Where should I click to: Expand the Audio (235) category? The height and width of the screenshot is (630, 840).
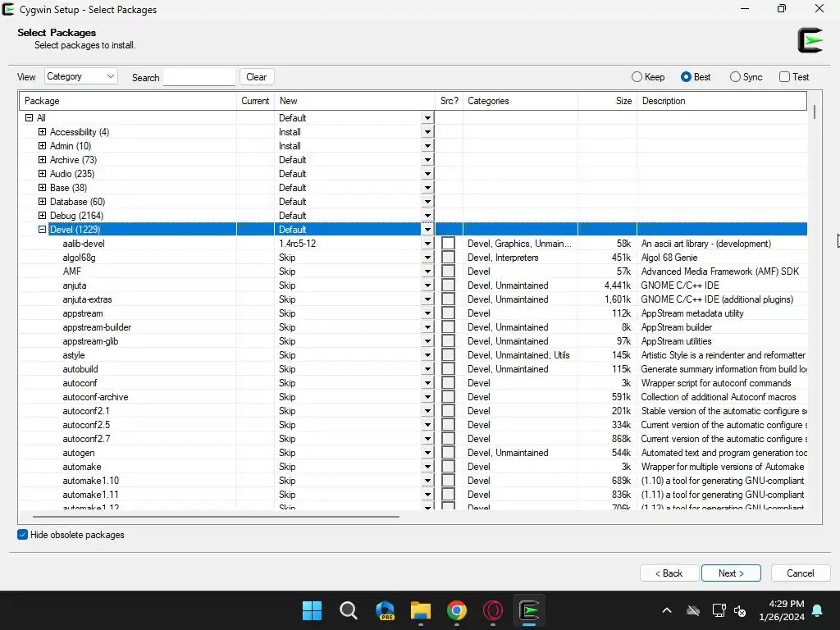43,174
